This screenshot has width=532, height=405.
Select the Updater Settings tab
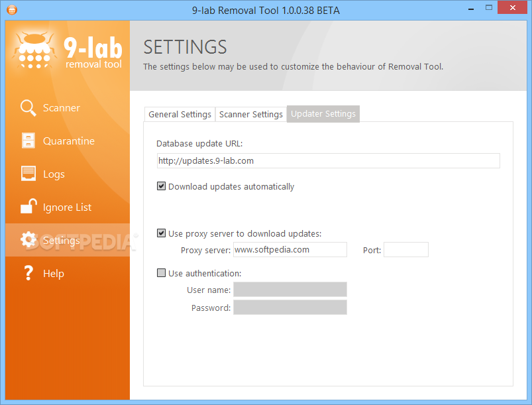point(323,114)
